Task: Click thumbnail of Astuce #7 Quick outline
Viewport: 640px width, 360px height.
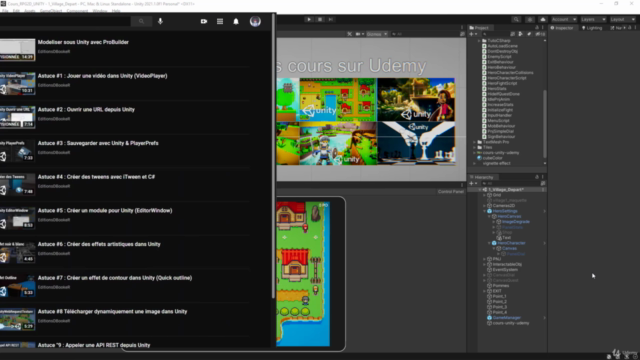Action: [17, 285]
